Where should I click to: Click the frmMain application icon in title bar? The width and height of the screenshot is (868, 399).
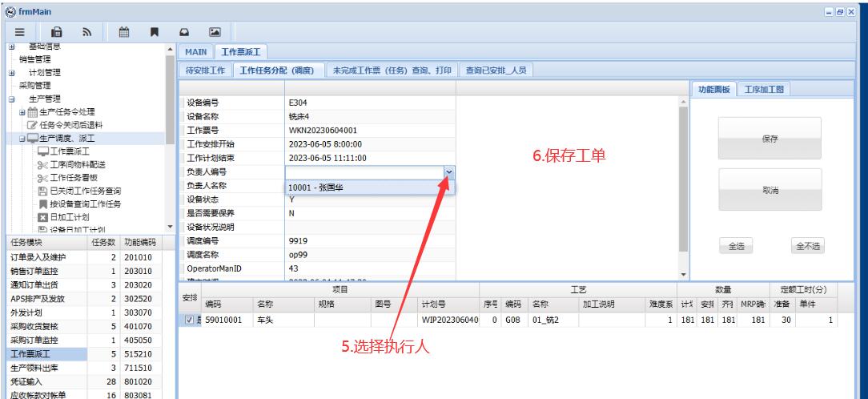10,11
